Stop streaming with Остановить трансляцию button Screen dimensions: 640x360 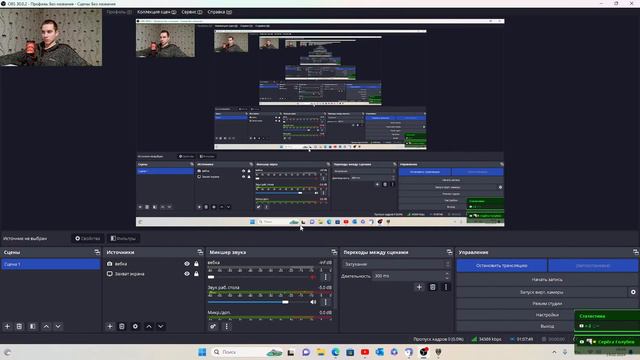502,266
